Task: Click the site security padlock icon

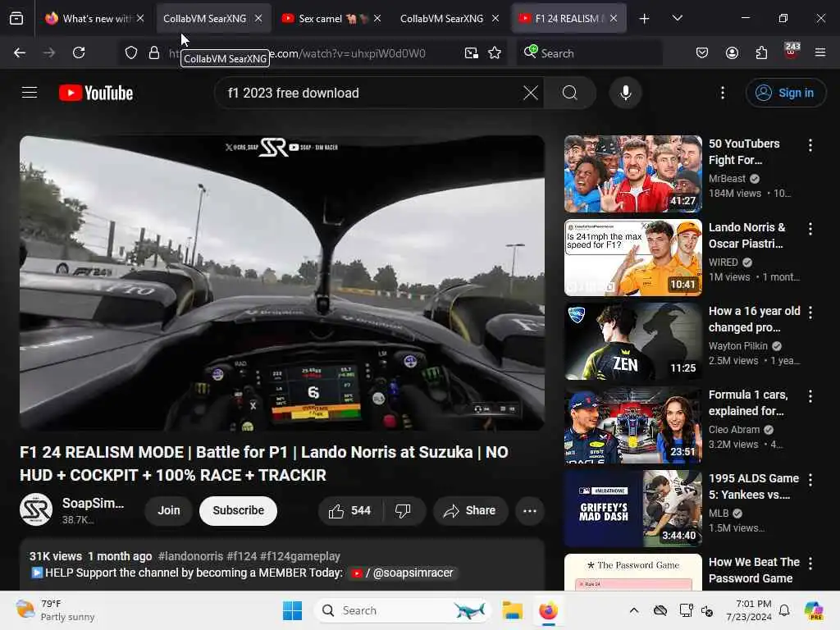Action: pos(154,52)
